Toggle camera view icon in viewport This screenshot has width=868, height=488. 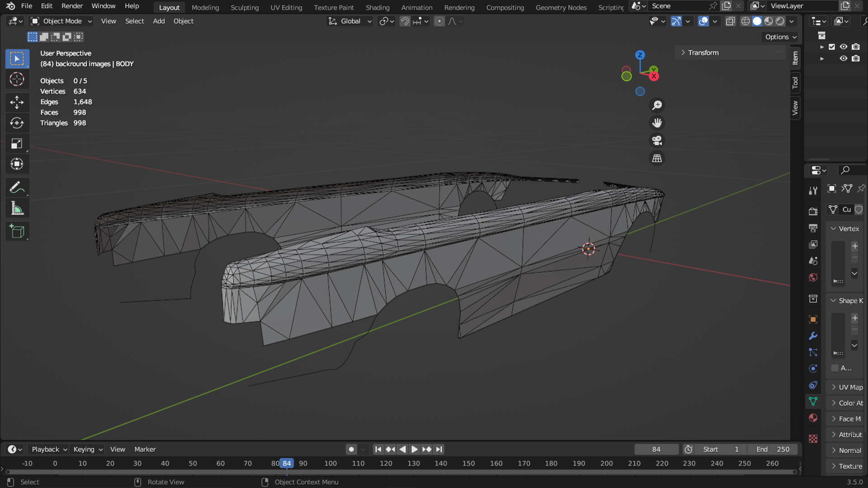pos(657,141)
